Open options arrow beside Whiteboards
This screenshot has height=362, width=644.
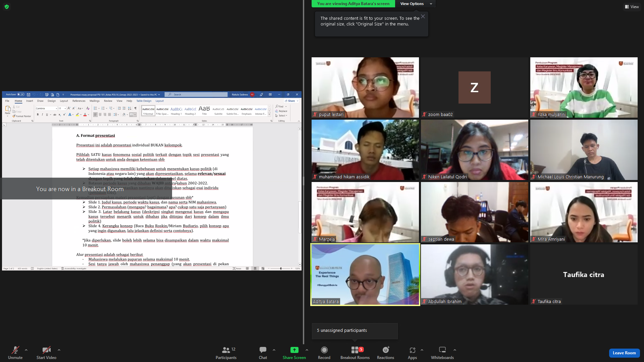click(455, 350)
